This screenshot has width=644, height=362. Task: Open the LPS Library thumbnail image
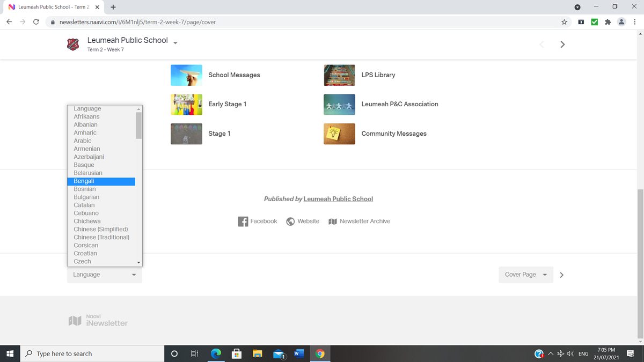339,75
